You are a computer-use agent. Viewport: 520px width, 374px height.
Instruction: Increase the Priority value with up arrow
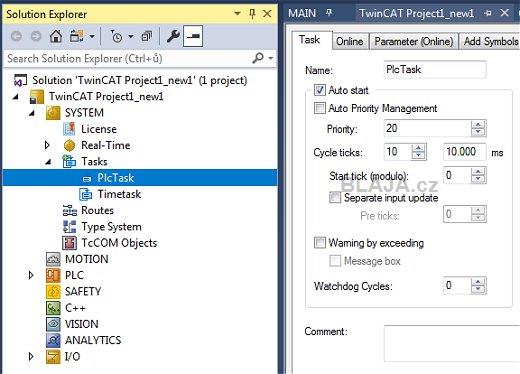[478, 125]
